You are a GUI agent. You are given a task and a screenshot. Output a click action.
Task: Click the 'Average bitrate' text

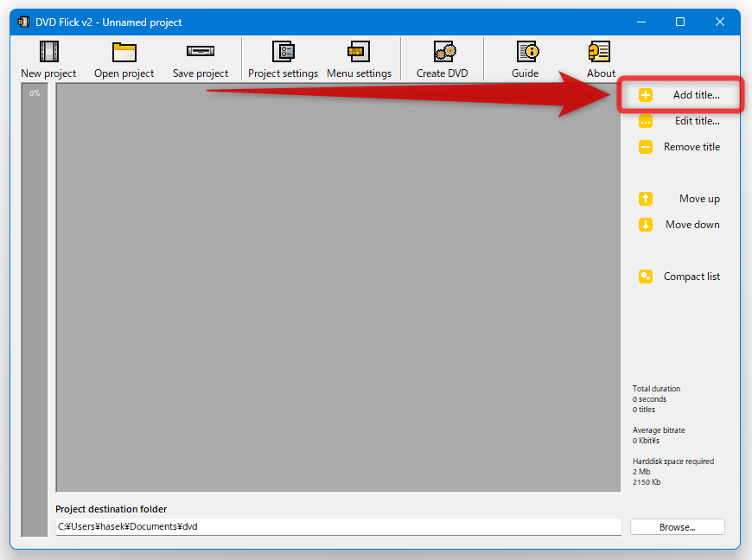tap(659, 430)
